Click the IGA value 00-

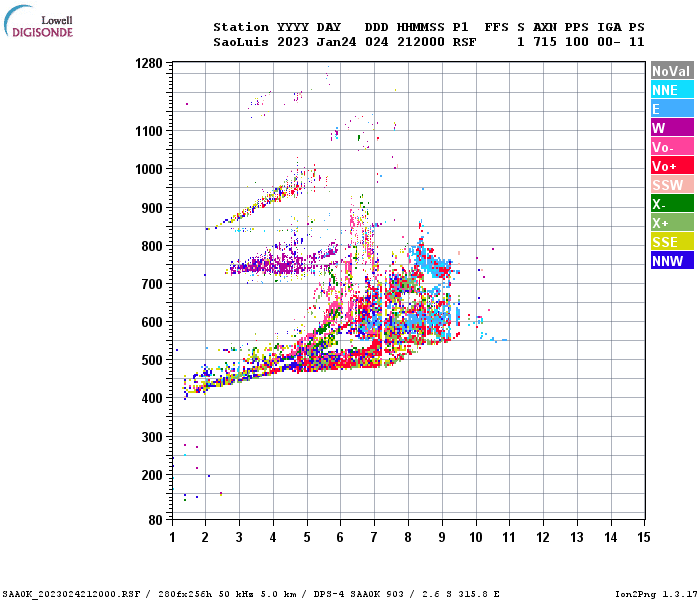coord(609,42)
